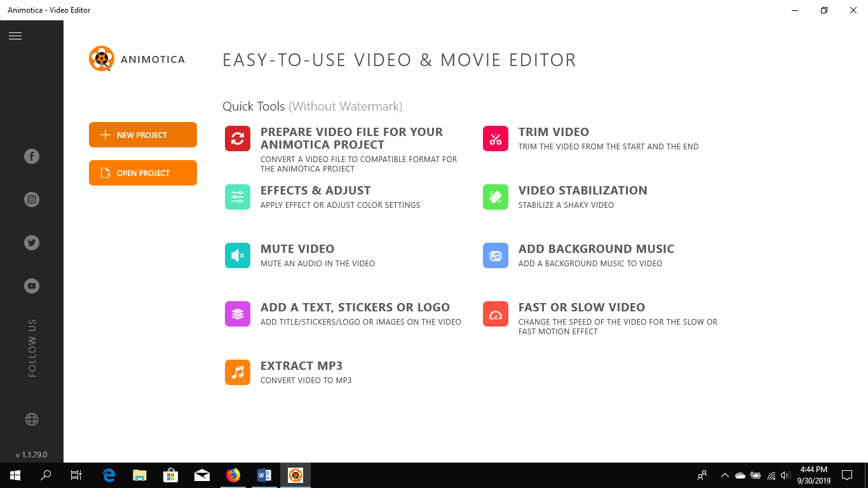Image resolution: width=868 pixels, height=488 pixels.
Task: Open Animotica Instagram page icon
Action: tap(32, 200)
